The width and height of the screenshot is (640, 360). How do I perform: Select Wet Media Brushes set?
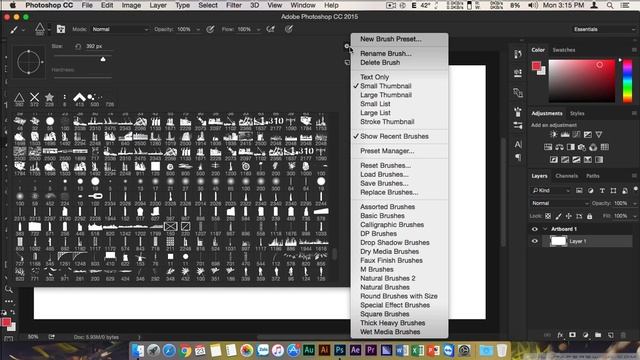pyautogui.click(x=390, y=332)
